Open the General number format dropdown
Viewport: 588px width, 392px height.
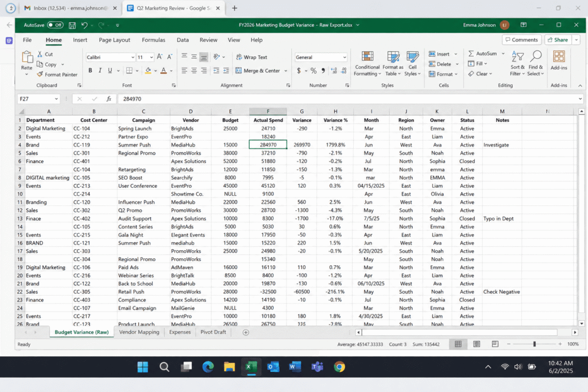(x=345, y=57)
